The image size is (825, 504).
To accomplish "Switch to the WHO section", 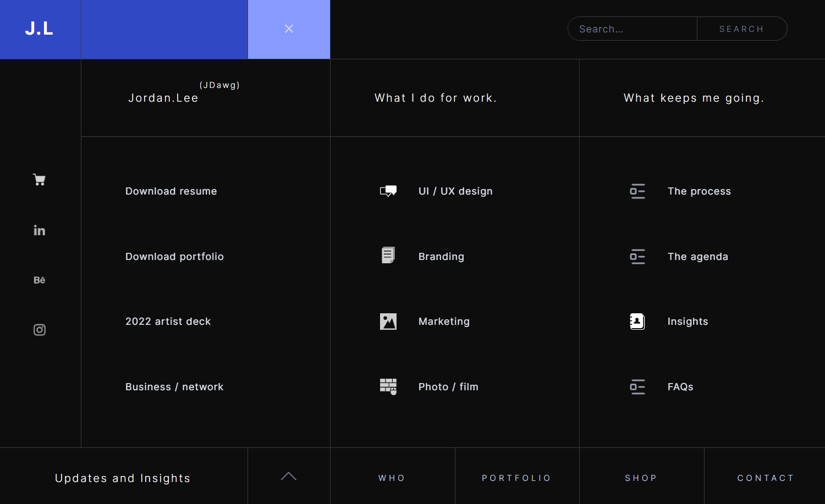I will click(392, 478).
